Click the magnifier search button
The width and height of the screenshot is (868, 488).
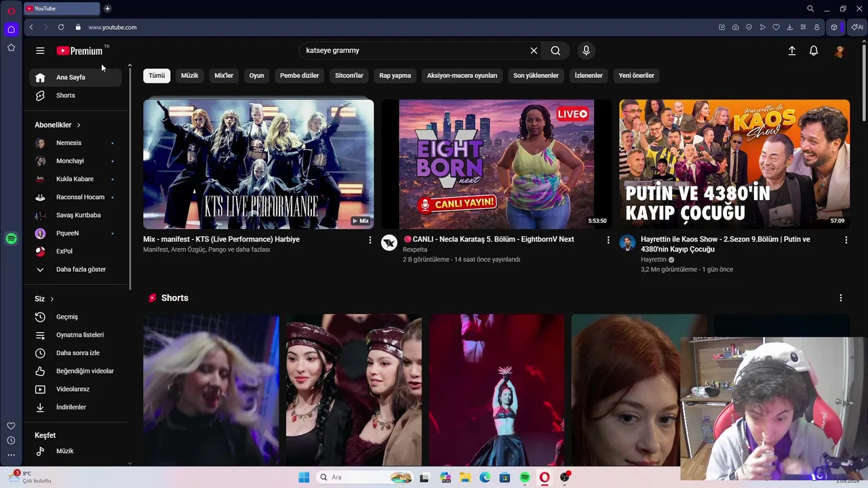pos(555,51)
